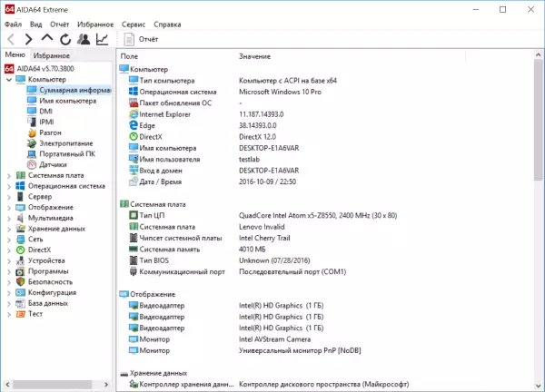Click Коммуникационный порт icon
This screenshot has height=392, width=545.
pos(134,271)
